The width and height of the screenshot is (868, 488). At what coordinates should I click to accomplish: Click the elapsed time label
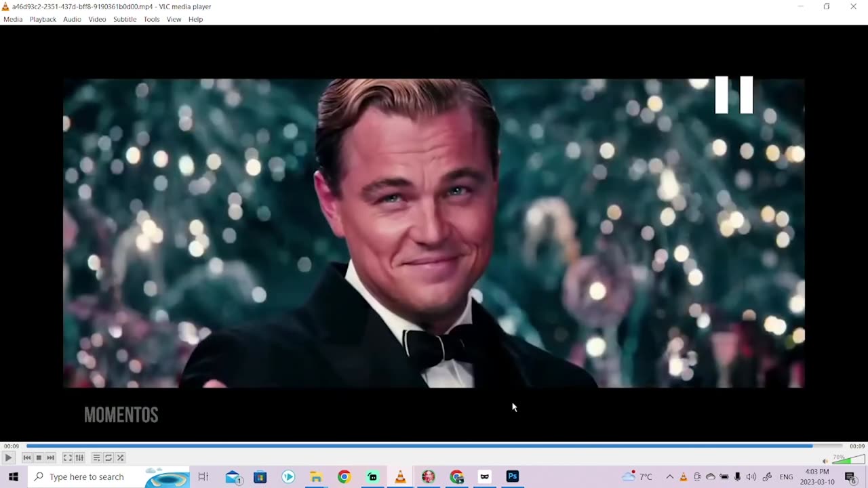(x=12, y=446)
